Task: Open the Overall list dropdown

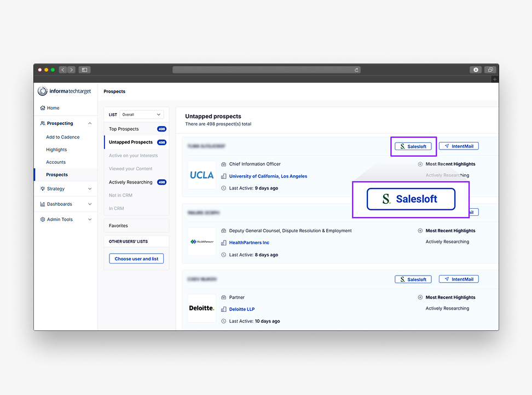Action: [x=142, y=115]
